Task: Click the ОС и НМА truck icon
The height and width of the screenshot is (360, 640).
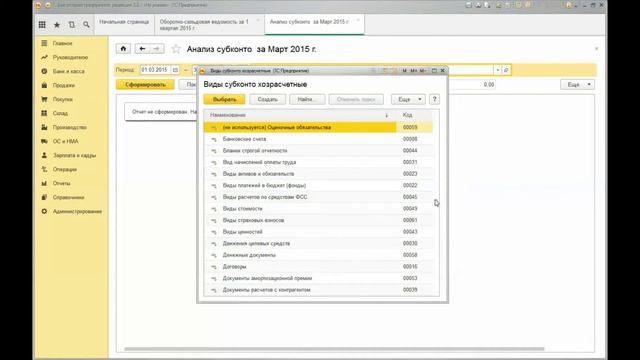Action: click(x=44, y=141)
